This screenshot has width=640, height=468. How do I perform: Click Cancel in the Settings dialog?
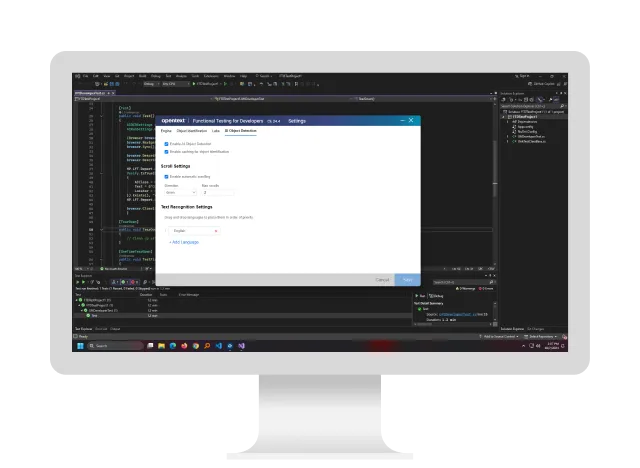382,280
